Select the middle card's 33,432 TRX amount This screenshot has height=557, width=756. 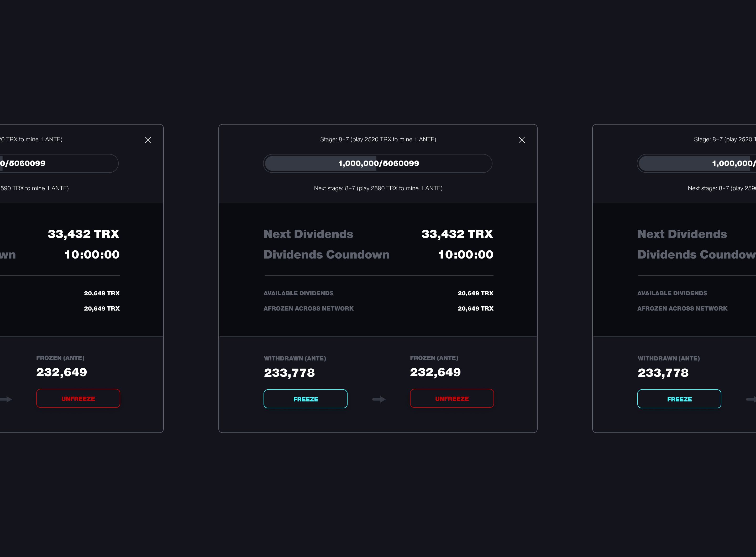tap(457, 234)
